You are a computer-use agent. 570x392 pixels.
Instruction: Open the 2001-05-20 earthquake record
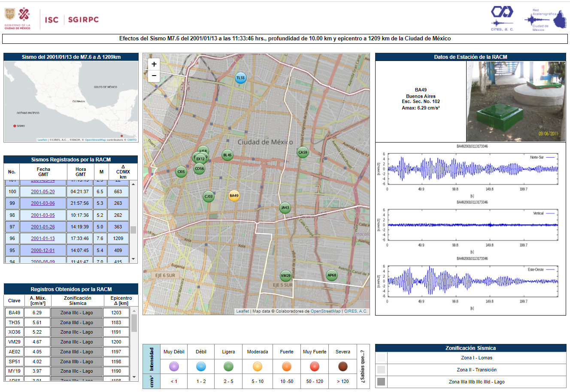(43, 192)
